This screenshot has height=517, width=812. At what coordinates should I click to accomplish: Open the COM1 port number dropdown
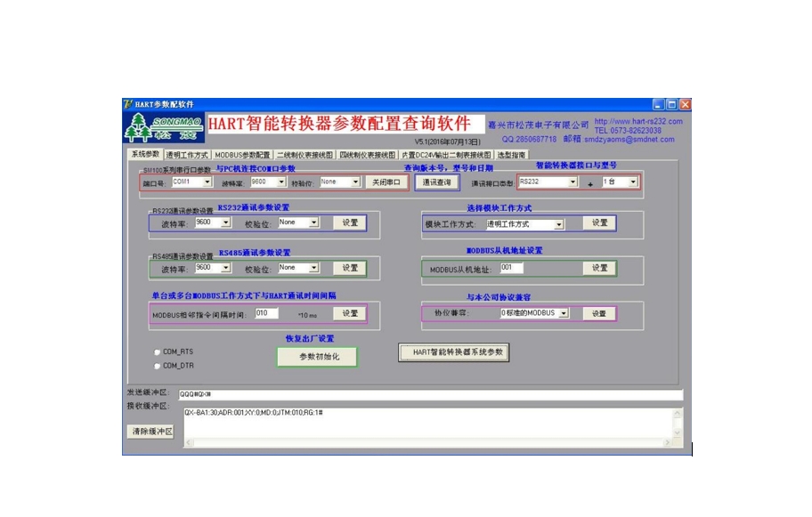click(207, 182)
